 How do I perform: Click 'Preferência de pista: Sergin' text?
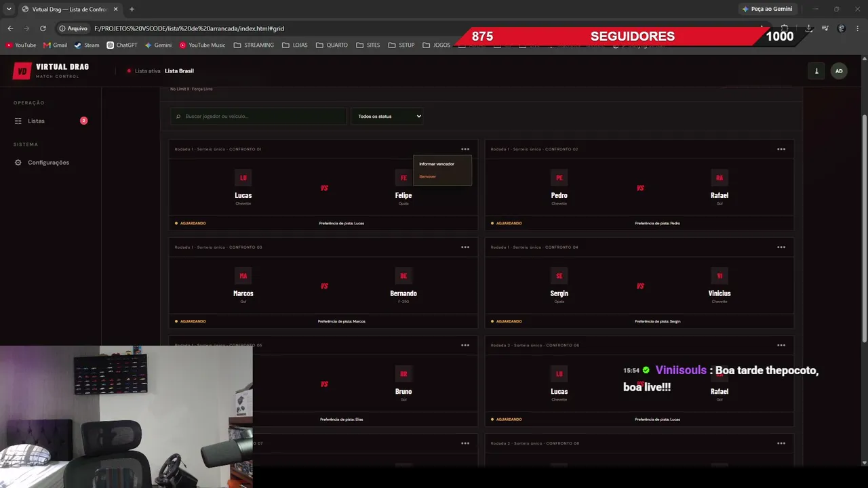tap(658, 321)
